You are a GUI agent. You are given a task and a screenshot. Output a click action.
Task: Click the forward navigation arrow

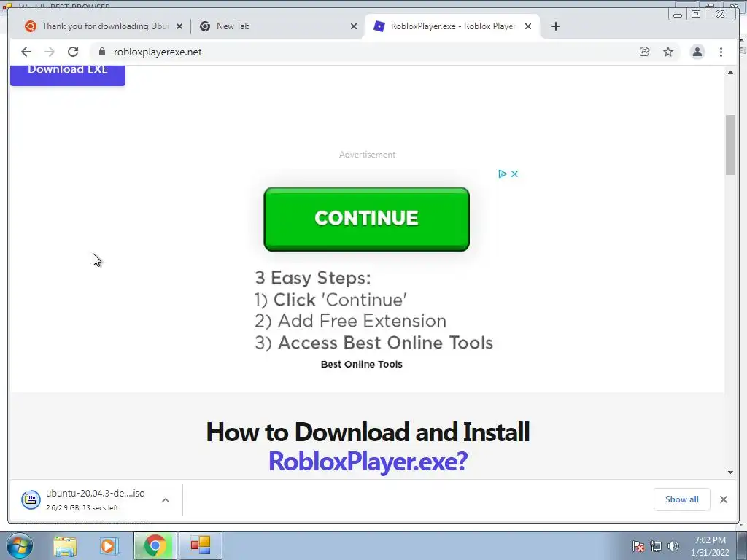click(x=50, y=52)
